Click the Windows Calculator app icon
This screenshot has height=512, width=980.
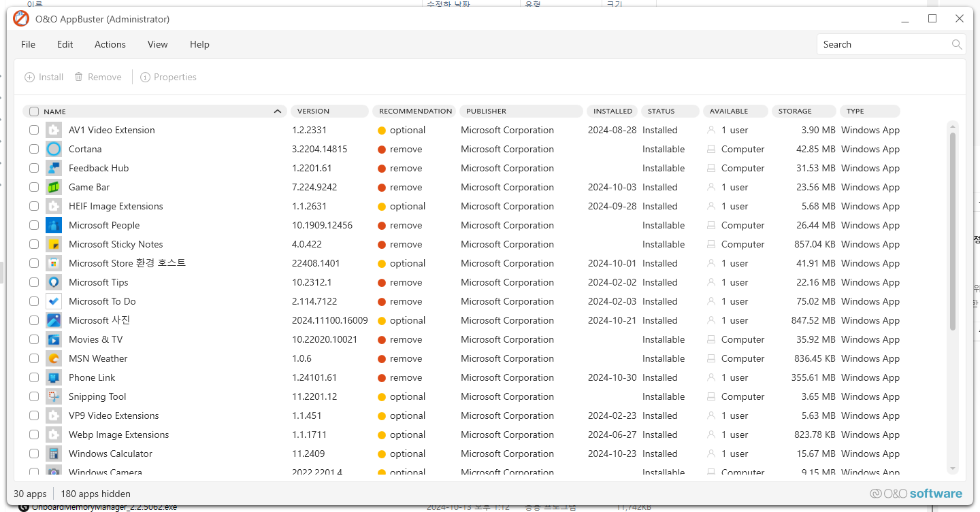point(54,454)
